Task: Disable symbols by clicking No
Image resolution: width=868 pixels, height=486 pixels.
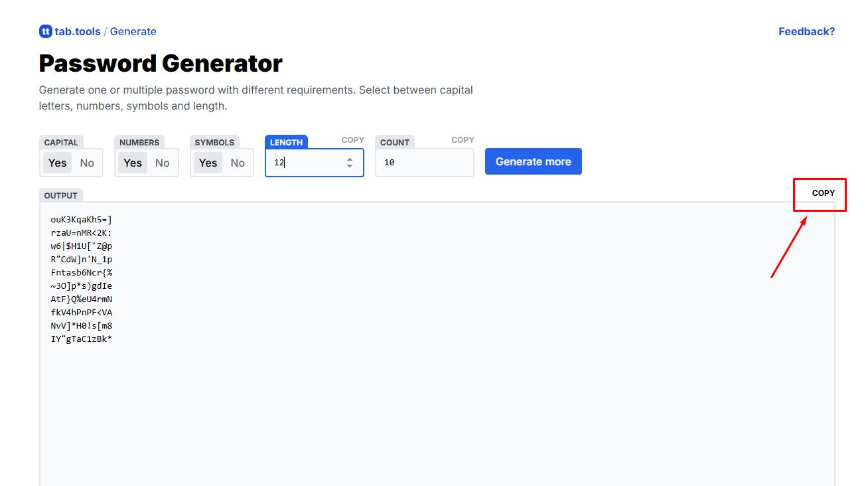Action: point(238,162)
